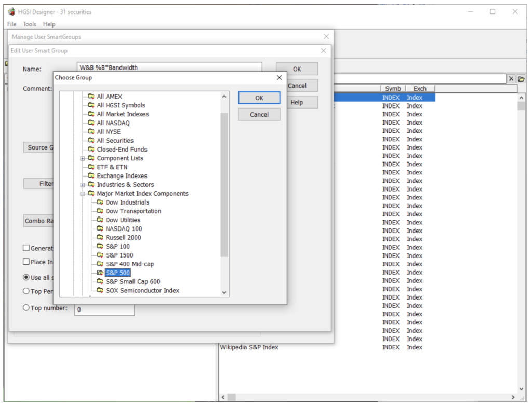
Task: Click the Symb column header
Action: pyautogui.click(x=393, y=89)
